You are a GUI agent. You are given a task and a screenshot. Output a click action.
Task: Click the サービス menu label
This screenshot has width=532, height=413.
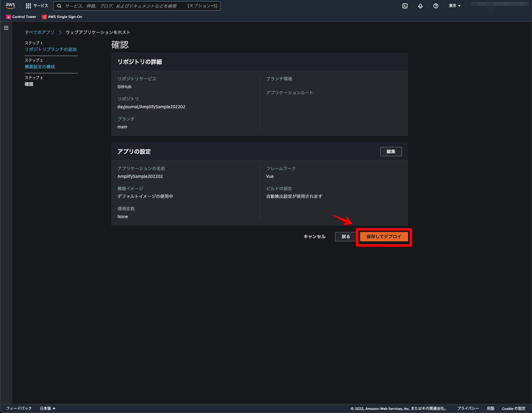(41, 6)
